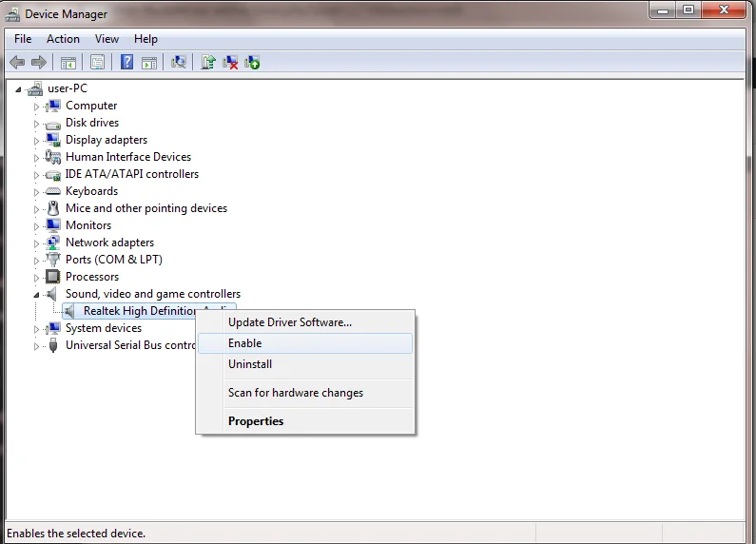This screenshot has height=544, width=756.
Task: Click the Ports (COM & LPT) icon
Action: point(53,260)
